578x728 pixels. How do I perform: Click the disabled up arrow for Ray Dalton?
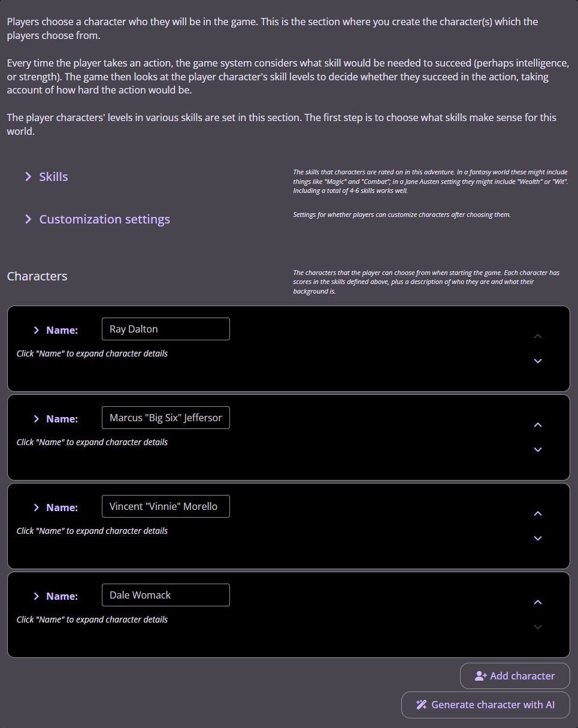[537, 336]
